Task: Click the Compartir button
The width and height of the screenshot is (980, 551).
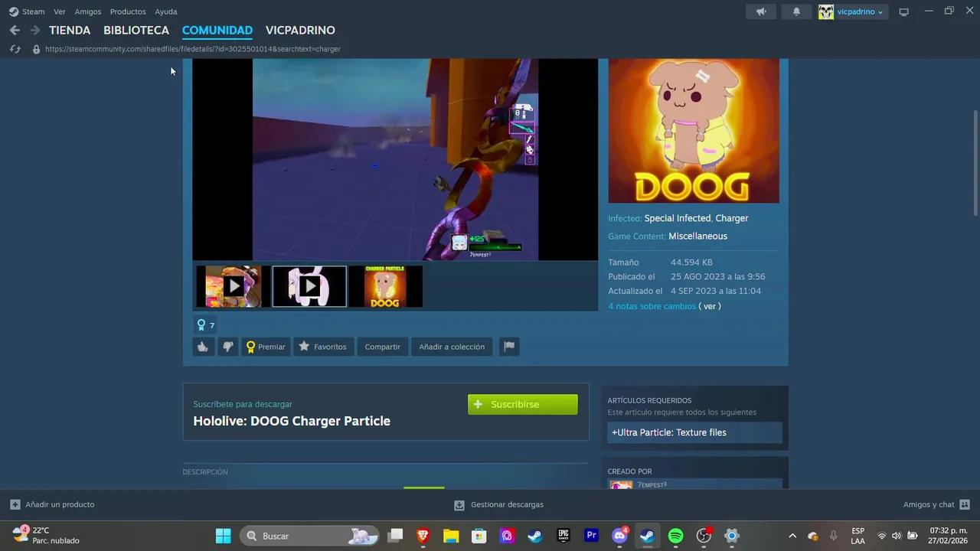Action: point(383,347)
